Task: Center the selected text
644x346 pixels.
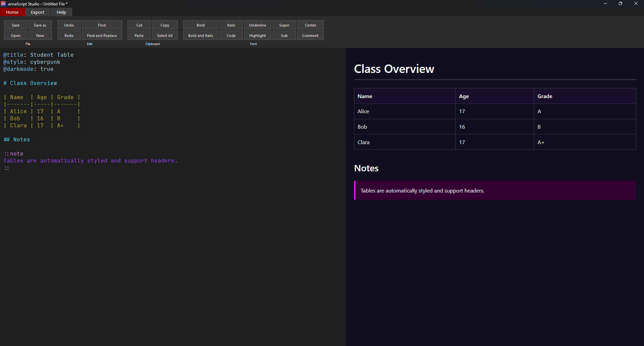Action: click(310, 25)
